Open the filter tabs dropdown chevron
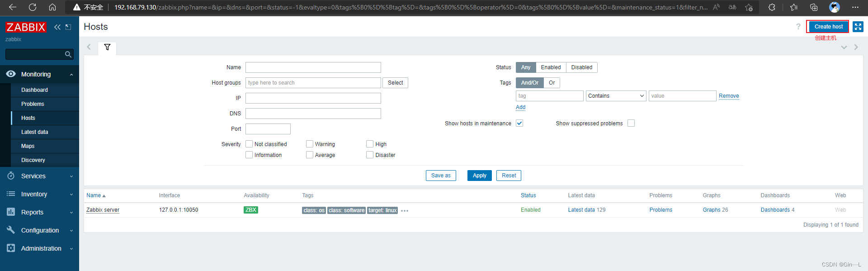 click(x=844, y=48)
